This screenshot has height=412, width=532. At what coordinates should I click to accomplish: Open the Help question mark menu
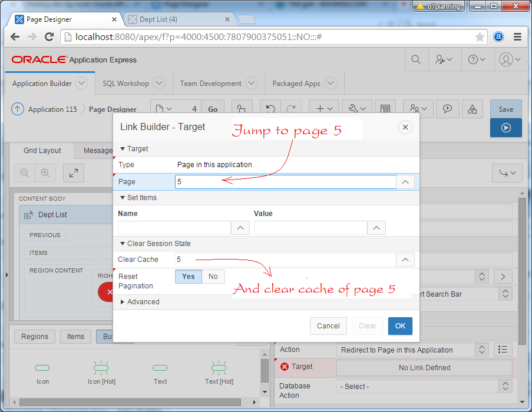tap(477, 59)
